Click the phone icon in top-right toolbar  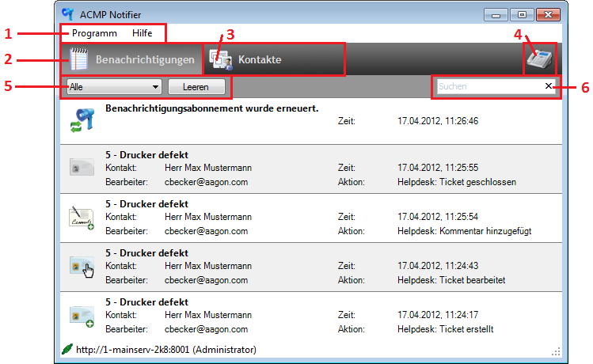point(540,59)
